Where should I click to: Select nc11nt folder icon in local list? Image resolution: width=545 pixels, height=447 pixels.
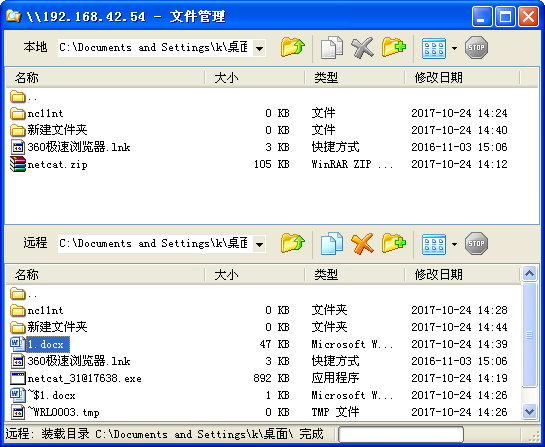[18, 113]
